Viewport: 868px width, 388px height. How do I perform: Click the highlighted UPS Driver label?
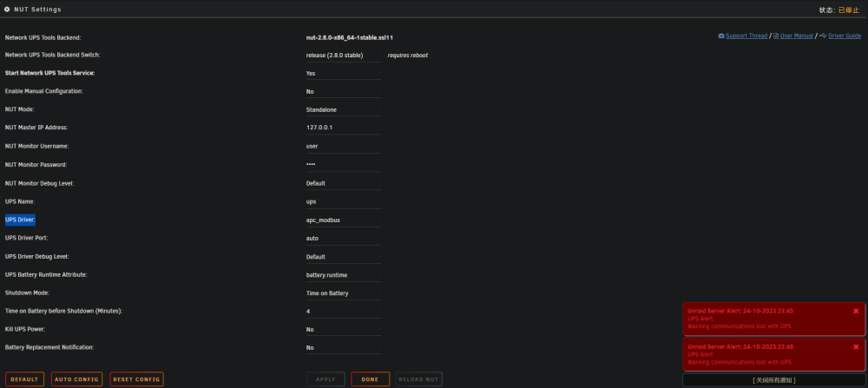click(20, 220)
